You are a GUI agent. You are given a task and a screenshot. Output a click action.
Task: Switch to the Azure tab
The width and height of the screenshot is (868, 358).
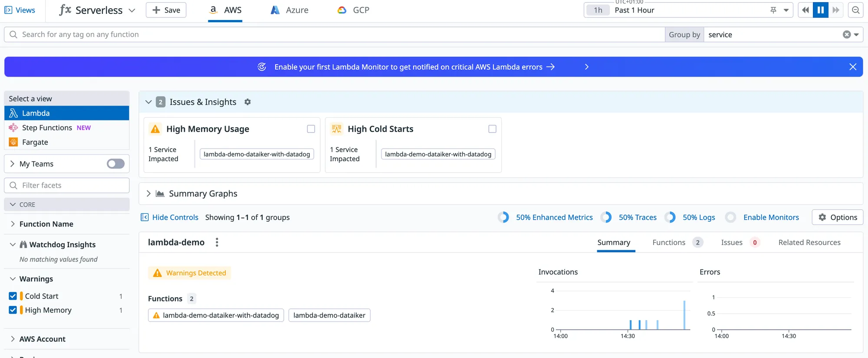pos(289,10)
